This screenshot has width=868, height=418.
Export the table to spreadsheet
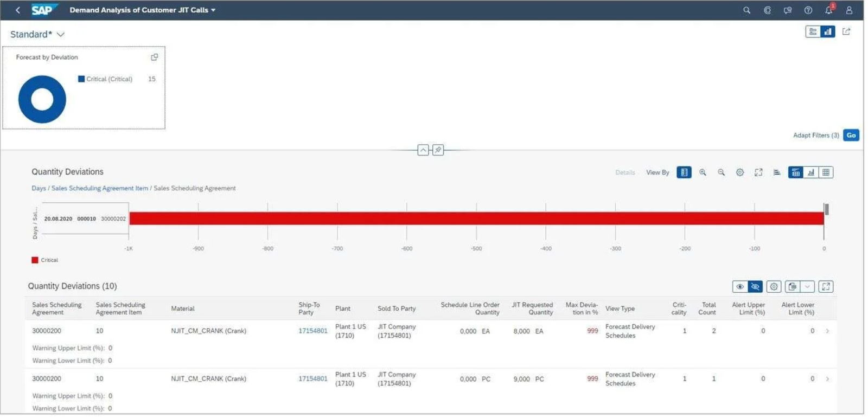click(x=793, y=286)
